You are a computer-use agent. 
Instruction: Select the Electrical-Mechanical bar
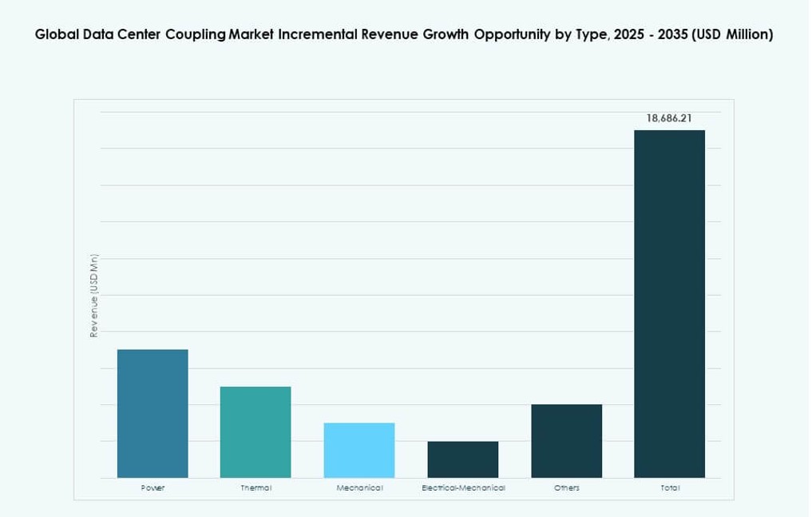click(x=463, y=459)
